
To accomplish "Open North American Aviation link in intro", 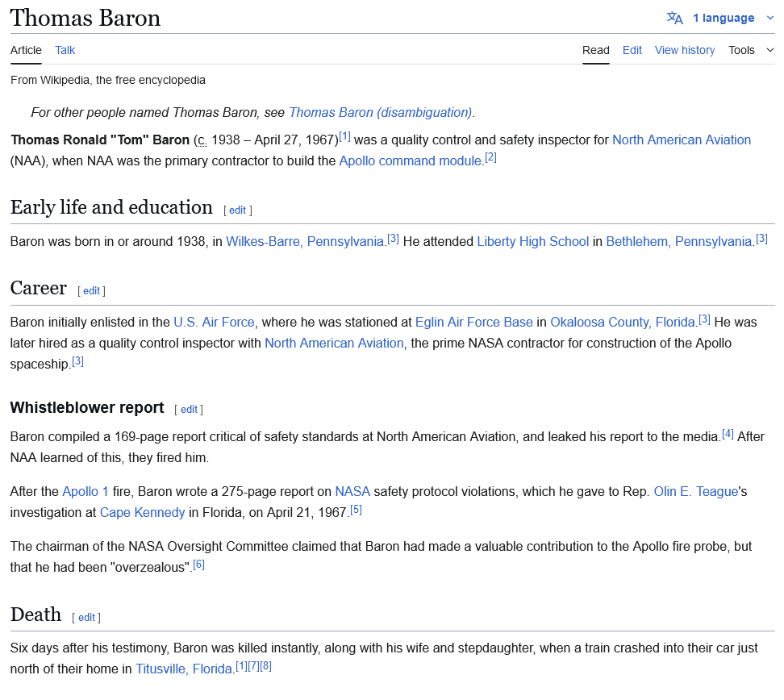I will click(x=682, y=140).
